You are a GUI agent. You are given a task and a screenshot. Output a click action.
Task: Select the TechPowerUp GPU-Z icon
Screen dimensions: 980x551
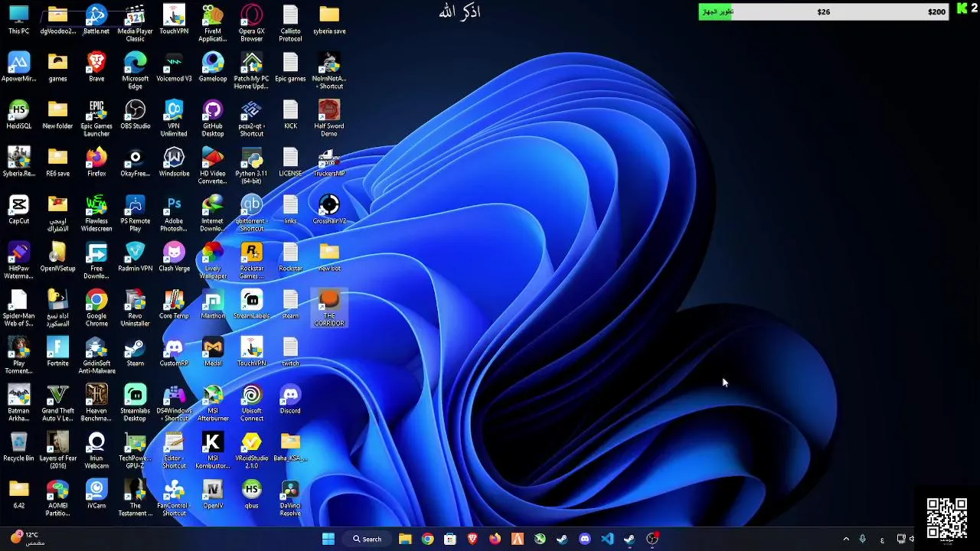136,451
